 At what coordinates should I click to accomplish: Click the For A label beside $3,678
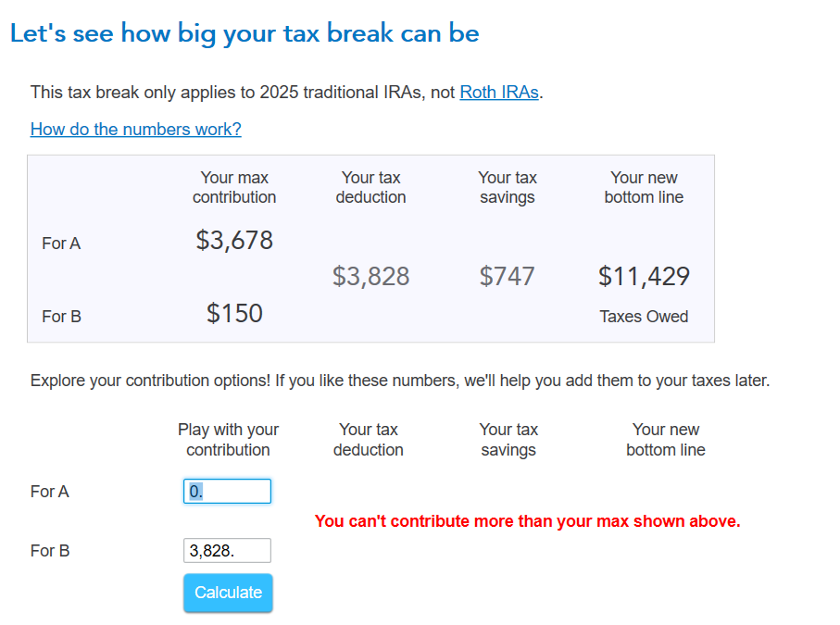point(61,244)
